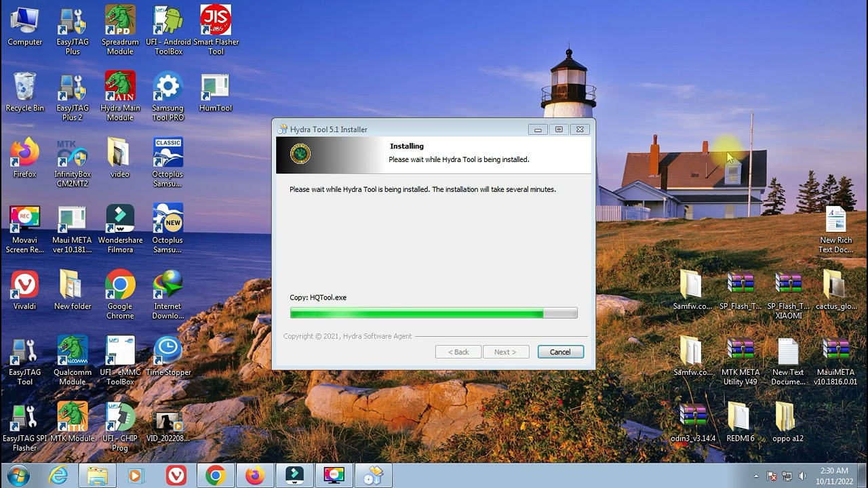The height and width of the screenshot is (488, 868).
Task: Select the VID_202208 video file thumbnail
Action: pos(168,426)
